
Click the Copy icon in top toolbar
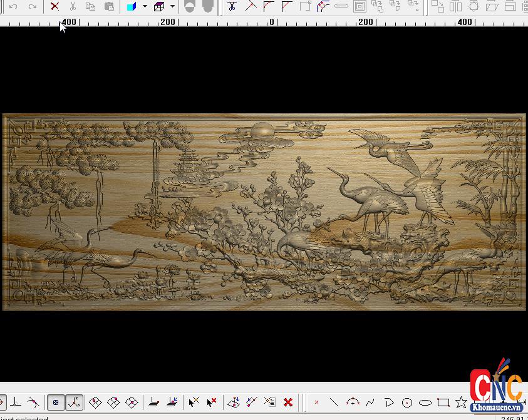pos(90,6)
